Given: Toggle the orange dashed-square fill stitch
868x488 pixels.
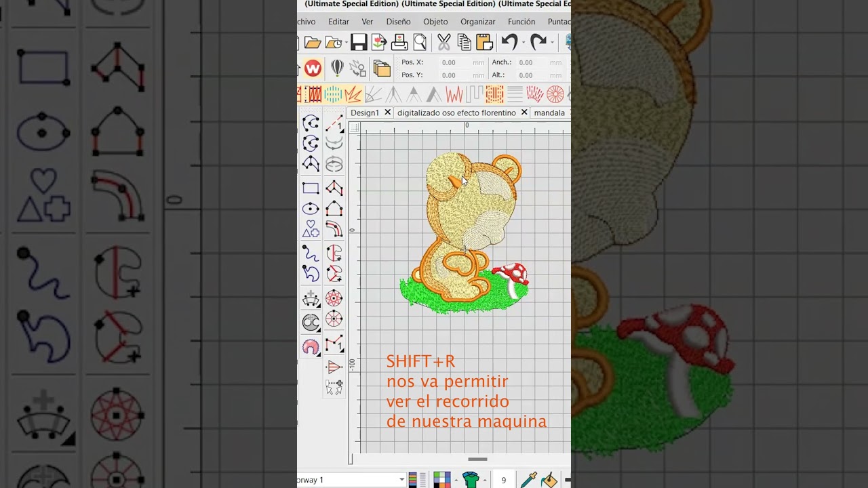Looking at the screenshot, I should [494, 94].
